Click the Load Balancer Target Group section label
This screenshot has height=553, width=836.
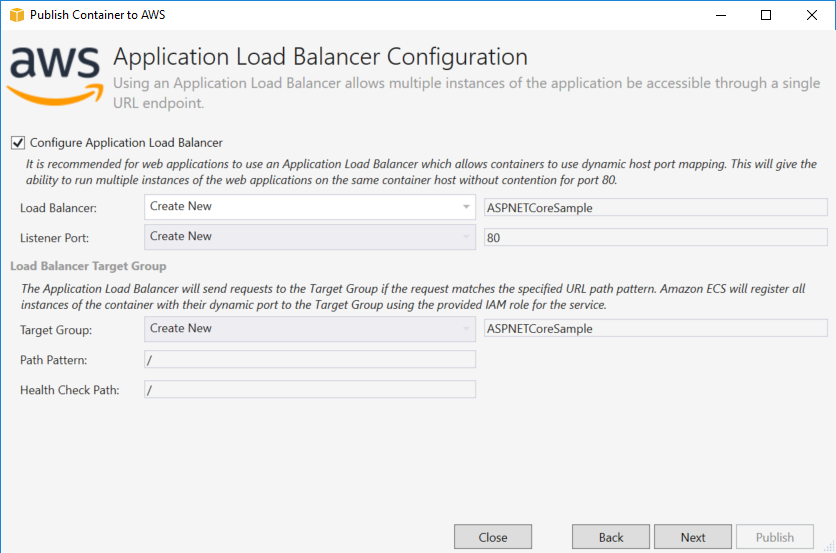pos(88,266)
